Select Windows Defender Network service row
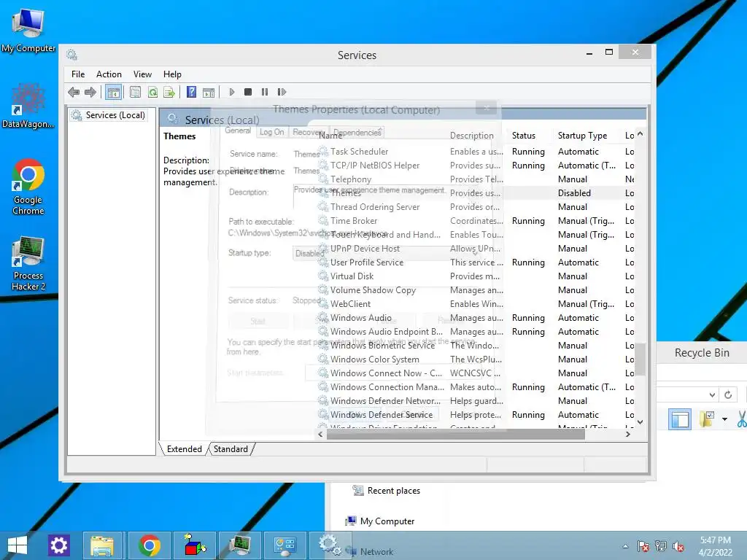The width and height of the screenshot is (747, 560). tap(476, 400)
